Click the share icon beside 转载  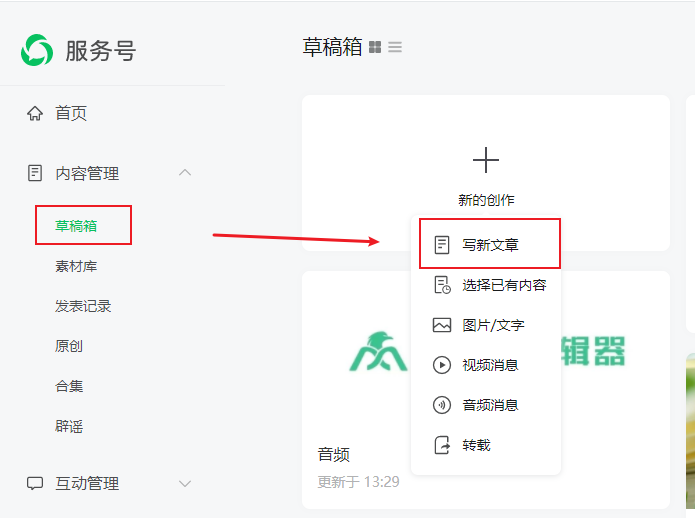pos(442,445)
